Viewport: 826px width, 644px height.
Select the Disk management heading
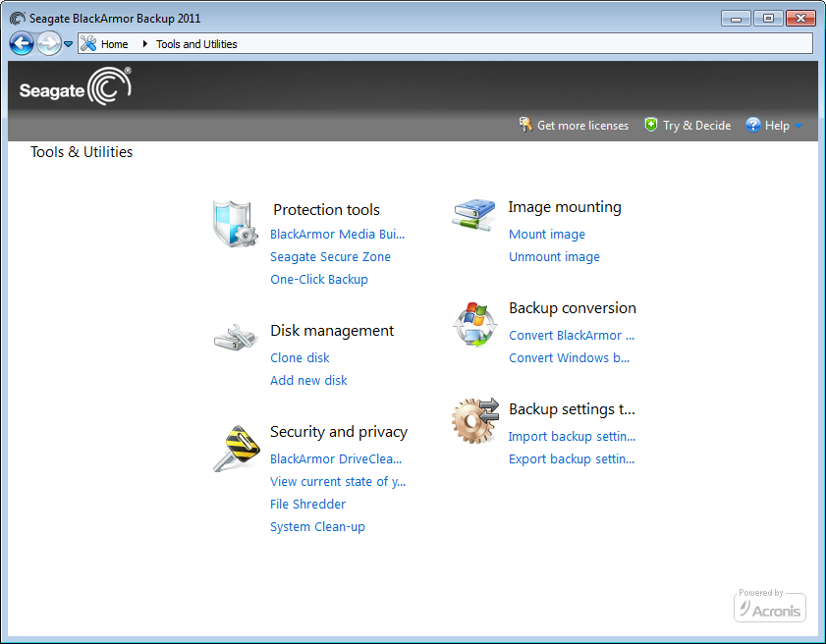tap(332, 331)
